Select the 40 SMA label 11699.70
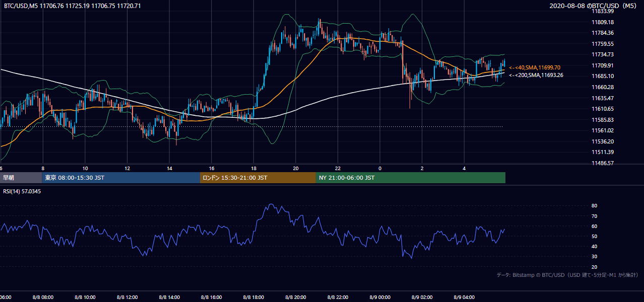This screenshot has width=644, height=302. [x=535, y=67]
